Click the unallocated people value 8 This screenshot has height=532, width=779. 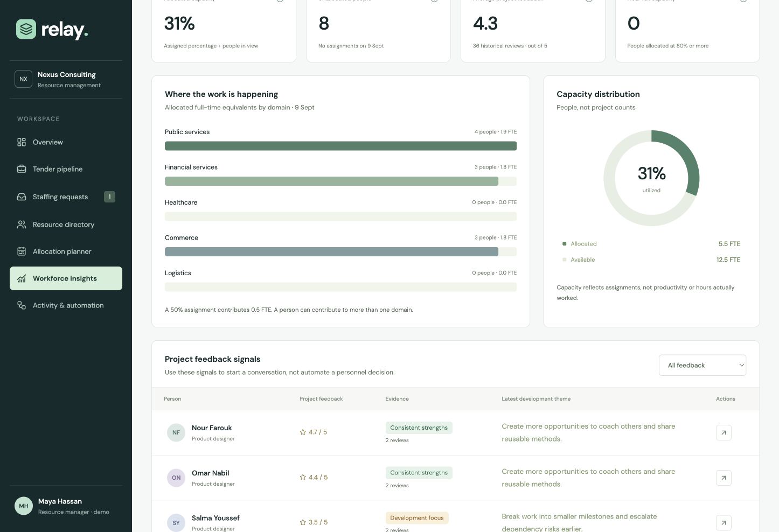coord(324,23)
